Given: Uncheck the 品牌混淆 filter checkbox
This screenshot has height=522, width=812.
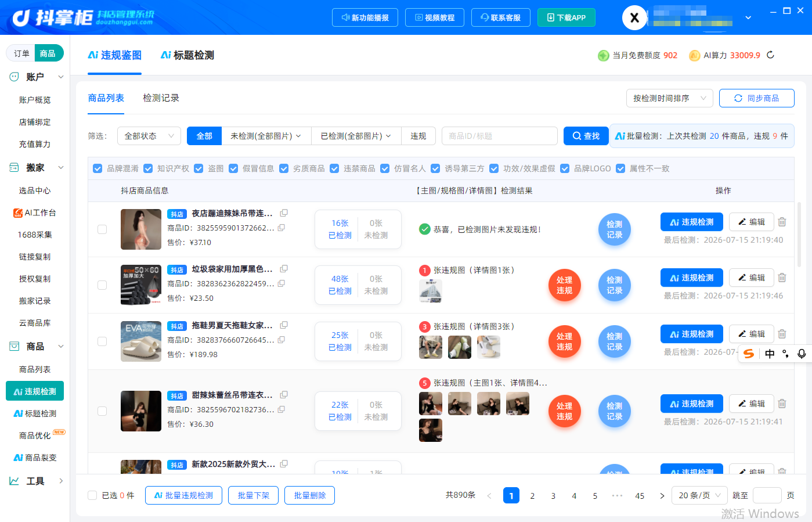Looking at the screenshot, I should point(98,168).
